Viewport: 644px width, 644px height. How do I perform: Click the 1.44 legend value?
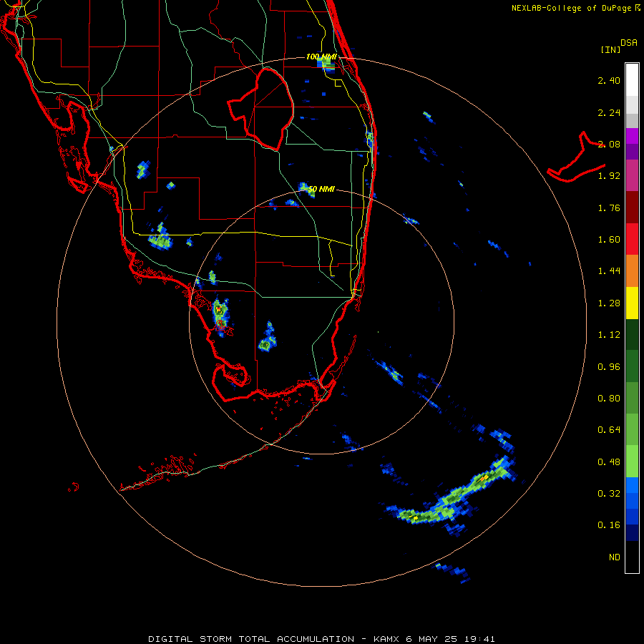point(609,271)
